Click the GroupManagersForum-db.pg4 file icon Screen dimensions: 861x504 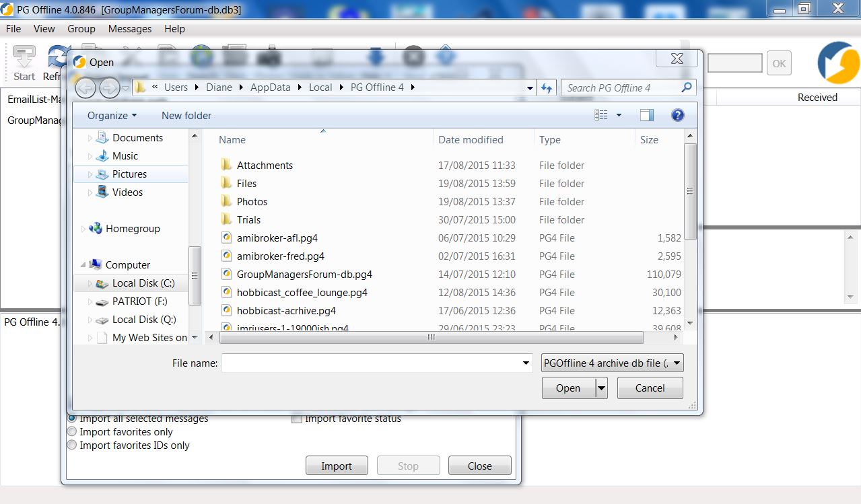pos(227,274)
